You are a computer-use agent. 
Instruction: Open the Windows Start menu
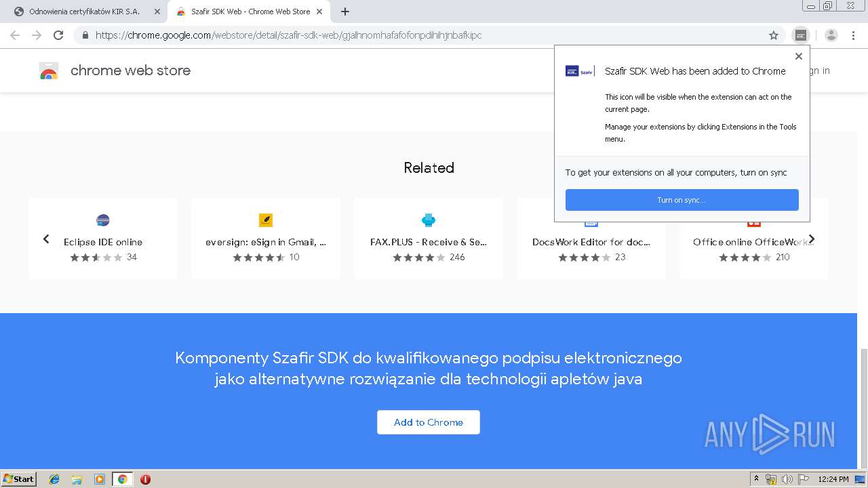19,479
